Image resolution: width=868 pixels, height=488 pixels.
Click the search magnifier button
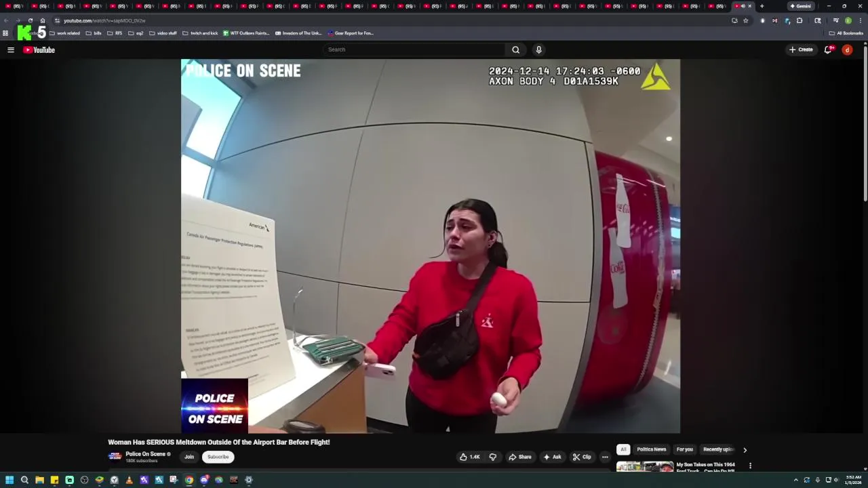point(515,49)
